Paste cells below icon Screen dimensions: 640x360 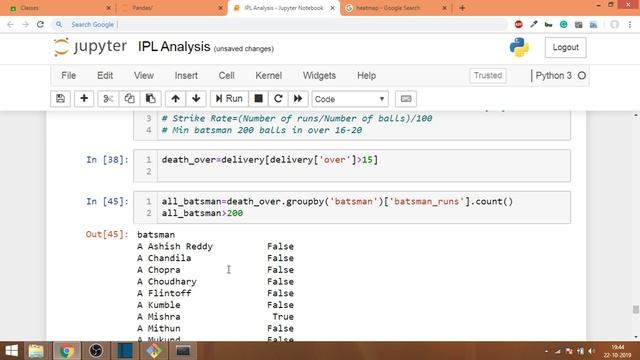click(151, 99)
